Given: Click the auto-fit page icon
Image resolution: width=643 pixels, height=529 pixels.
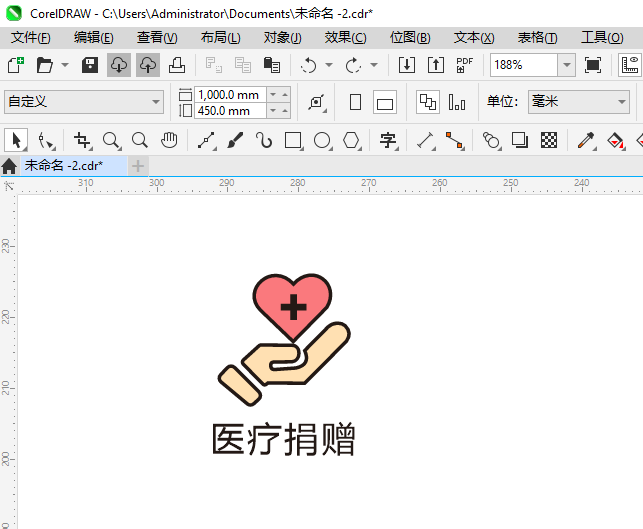Looking at the screenshot, I should click(x=317, y=102).
